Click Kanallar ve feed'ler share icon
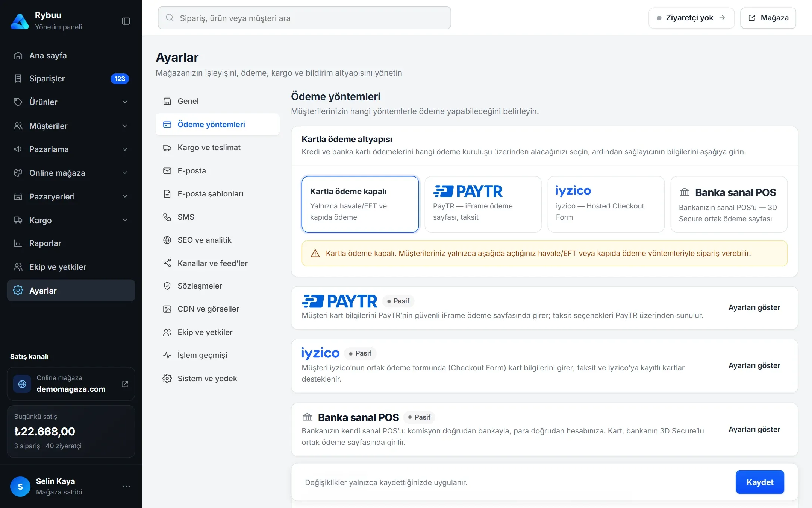 pyautogui.click(x=167, y=263)
